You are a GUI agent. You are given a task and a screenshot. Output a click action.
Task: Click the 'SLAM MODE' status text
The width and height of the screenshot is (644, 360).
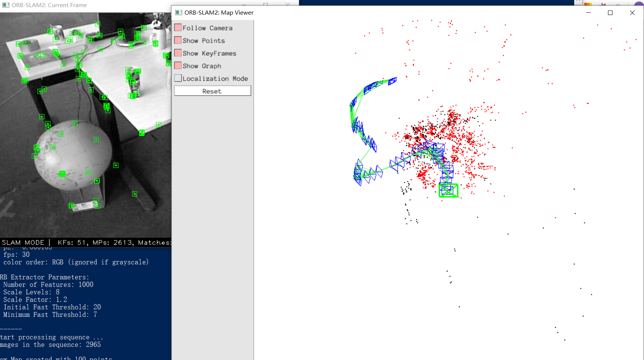[x=23, y=243]
